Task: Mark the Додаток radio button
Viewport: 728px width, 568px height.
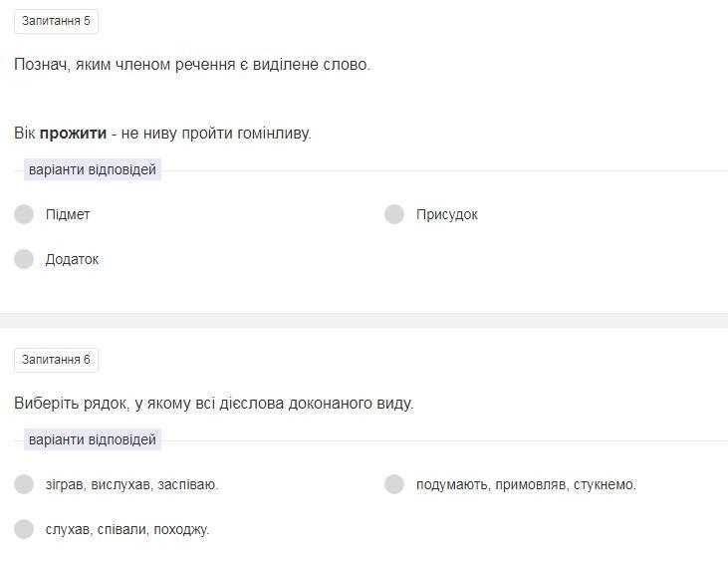Action: point(24,259)
